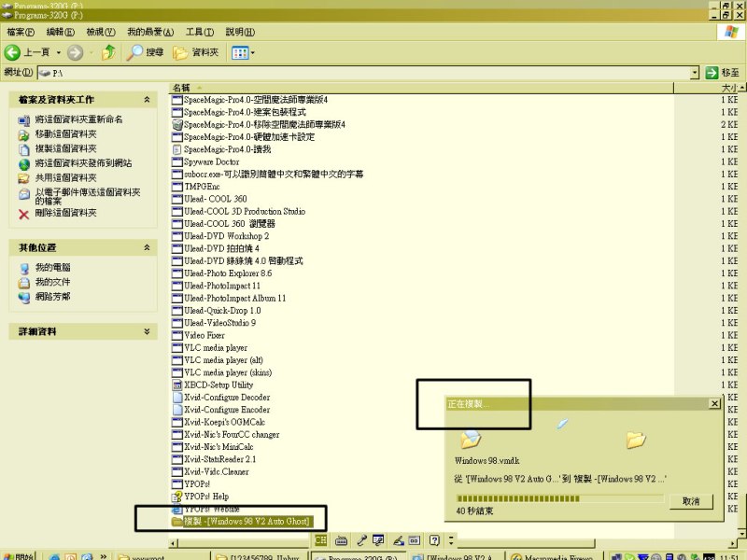The width and height of the screenshot is (747, 560).
Task: Open the 我的最愛(A) menu
Action: [150, 32]
